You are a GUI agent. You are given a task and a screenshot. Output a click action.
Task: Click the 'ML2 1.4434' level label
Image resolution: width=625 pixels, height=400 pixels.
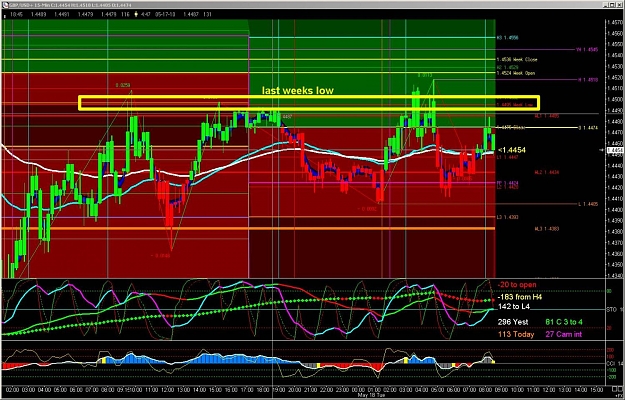[x=547, y=173]
